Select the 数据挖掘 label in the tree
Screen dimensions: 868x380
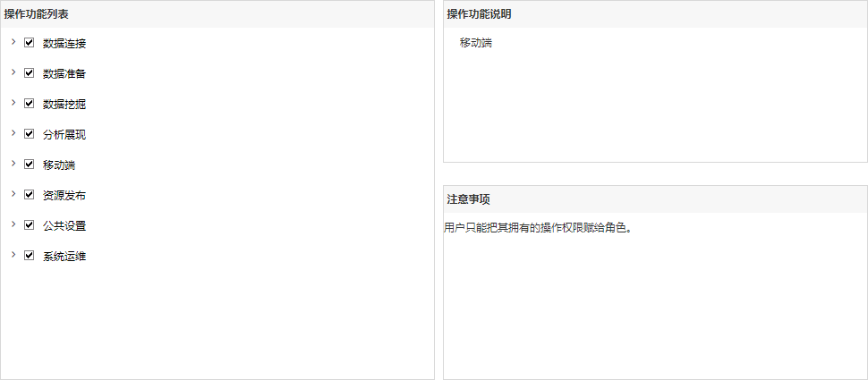pyautogui.click(x=64, y=105)
